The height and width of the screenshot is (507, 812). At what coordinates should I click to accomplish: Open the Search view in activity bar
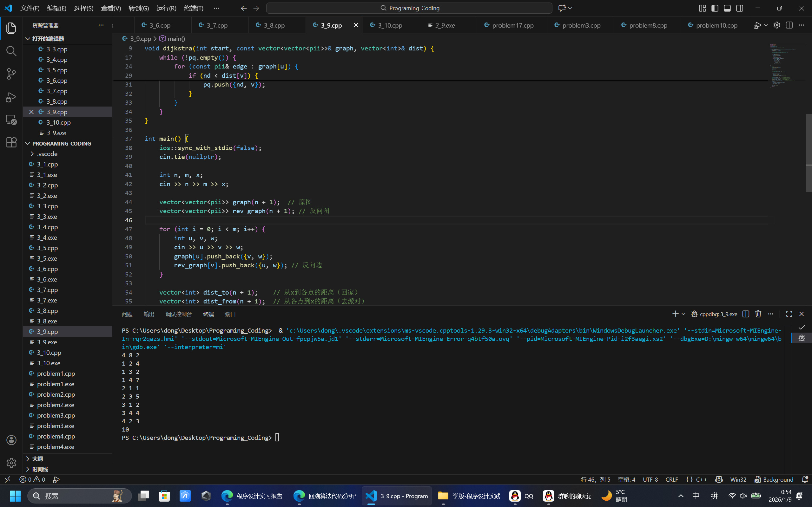point(11,51)
